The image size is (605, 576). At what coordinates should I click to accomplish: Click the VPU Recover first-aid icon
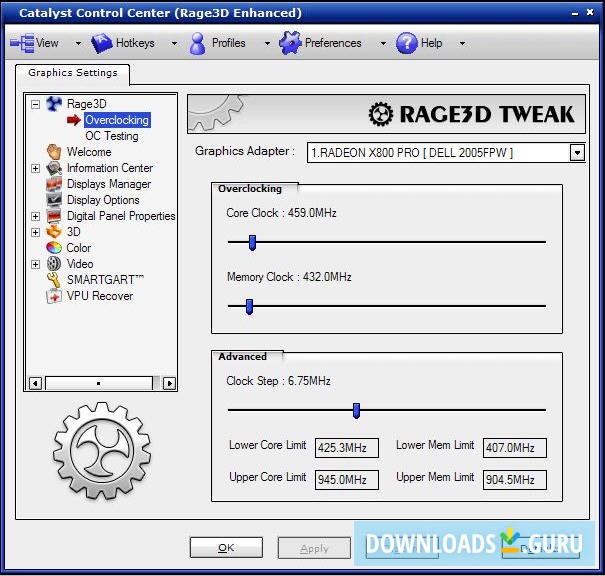tap(54, 296)
